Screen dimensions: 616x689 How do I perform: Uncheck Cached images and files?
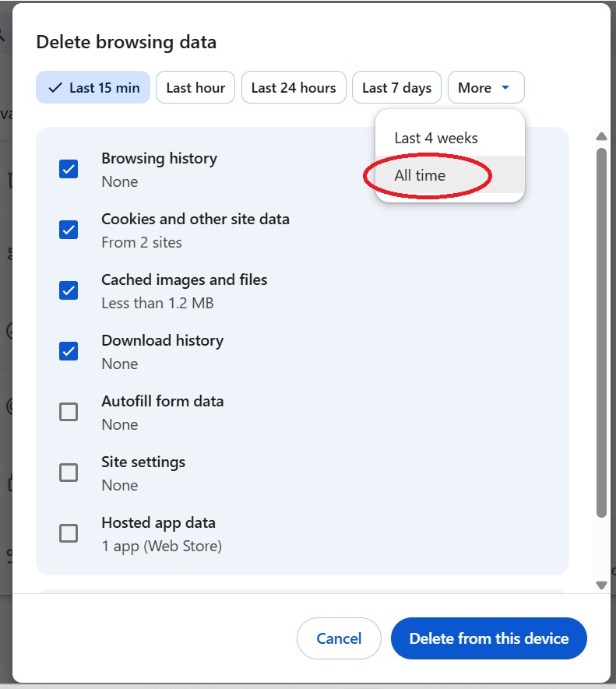(69, 290)
